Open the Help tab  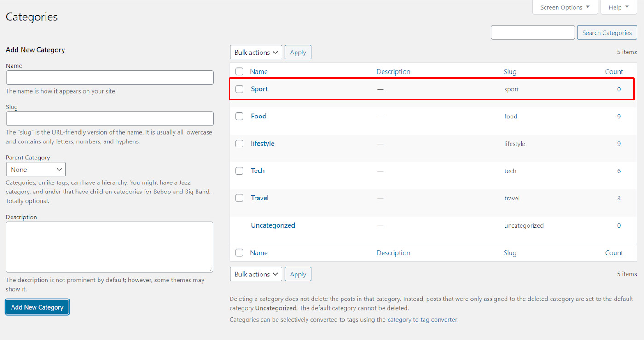pos(618,7)
